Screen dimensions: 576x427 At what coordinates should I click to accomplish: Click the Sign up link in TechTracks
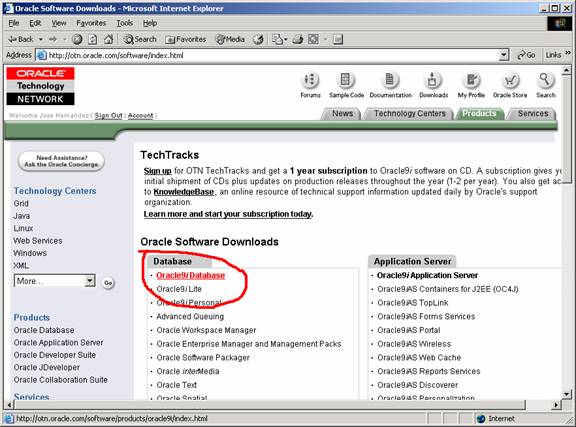click(158, 171)
